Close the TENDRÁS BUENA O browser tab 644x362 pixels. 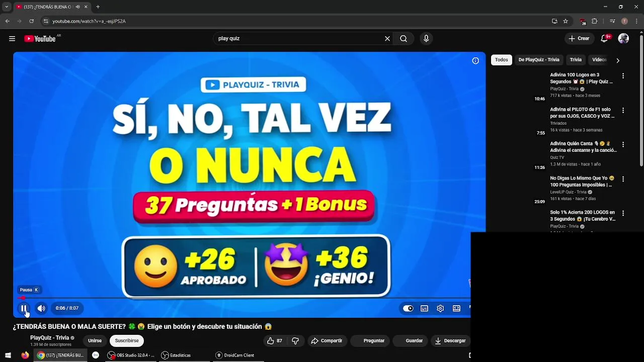pos(86,7)
